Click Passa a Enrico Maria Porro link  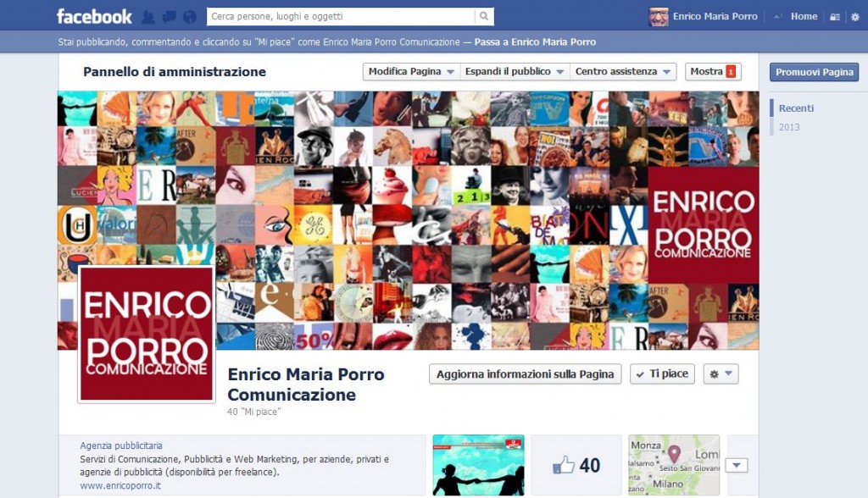click(536, 42)
